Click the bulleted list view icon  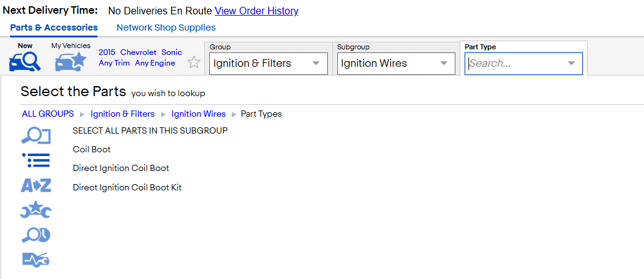click(x=36, y=160)
